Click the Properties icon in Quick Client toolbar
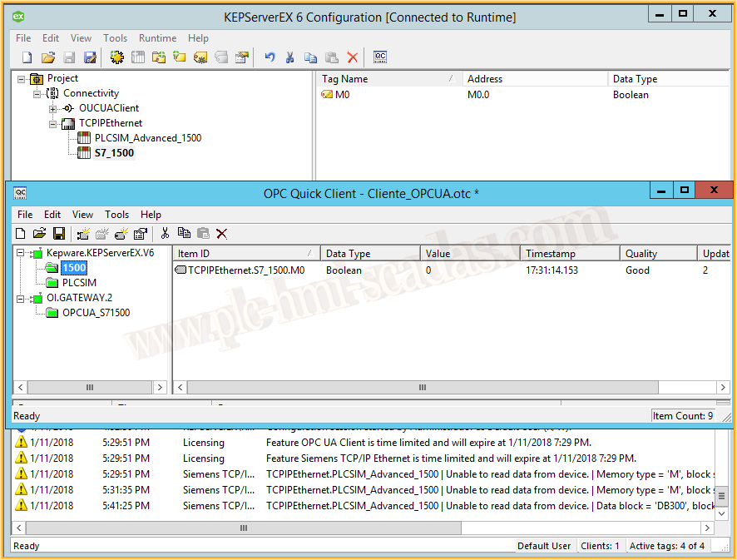The height and width of the screenshot is (560, 737). [x=140, y=234]
